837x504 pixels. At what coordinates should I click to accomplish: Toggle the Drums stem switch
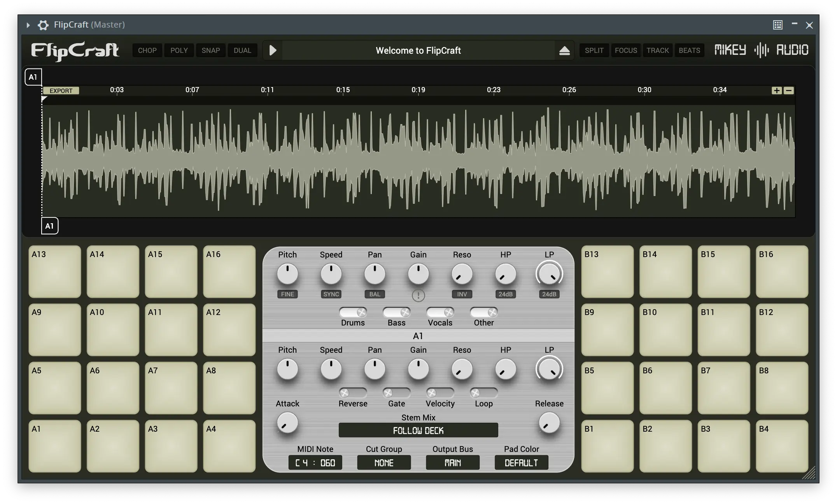(353, 312)
